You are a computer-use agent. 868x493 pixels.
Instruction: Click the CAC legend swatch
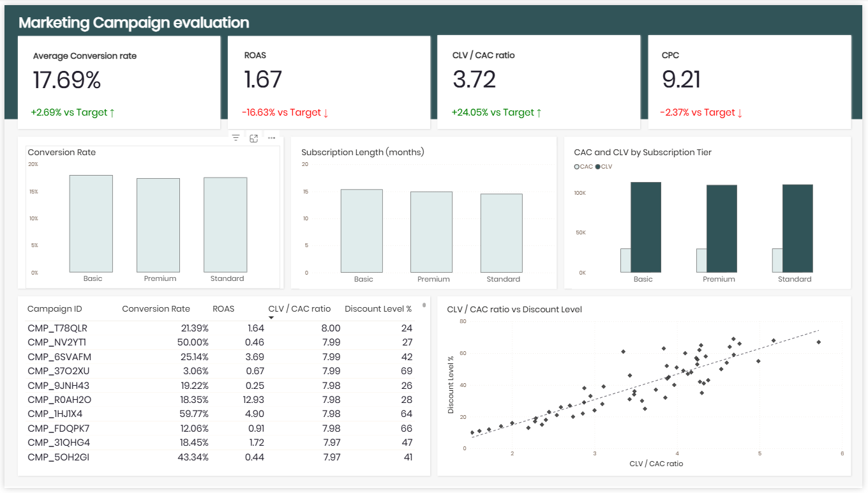click(577, 167)
